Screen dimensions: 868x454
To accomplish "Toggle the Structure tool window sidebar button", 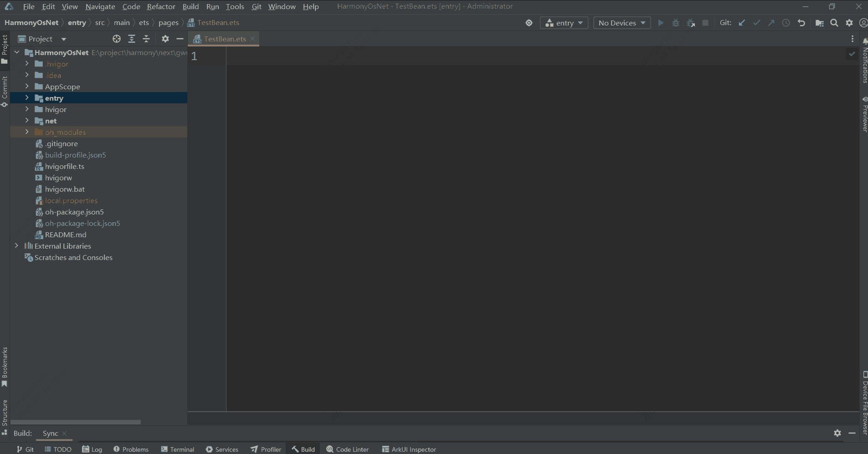I will point(5,417).
